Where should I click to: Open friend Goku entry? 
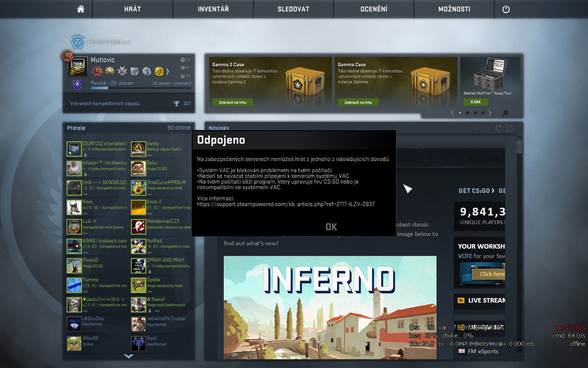(161, 168)
